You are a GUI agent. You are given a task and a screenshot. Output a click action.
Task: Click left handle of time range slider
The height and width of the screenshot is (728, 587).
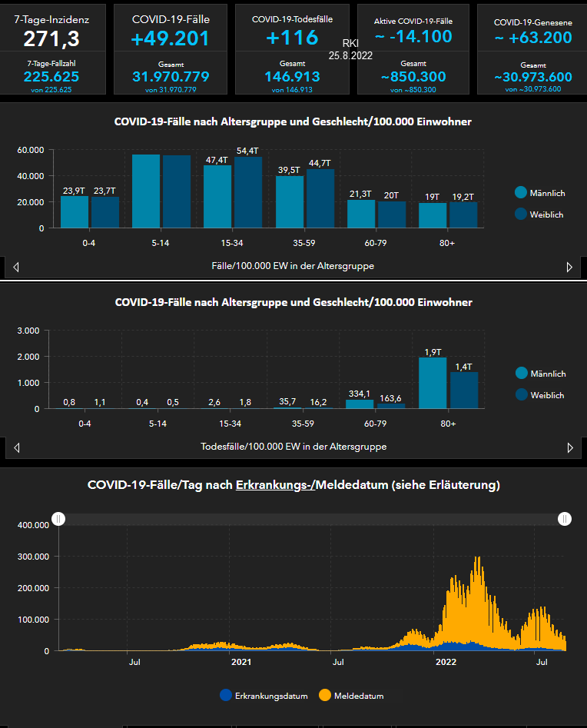point(58,519)
